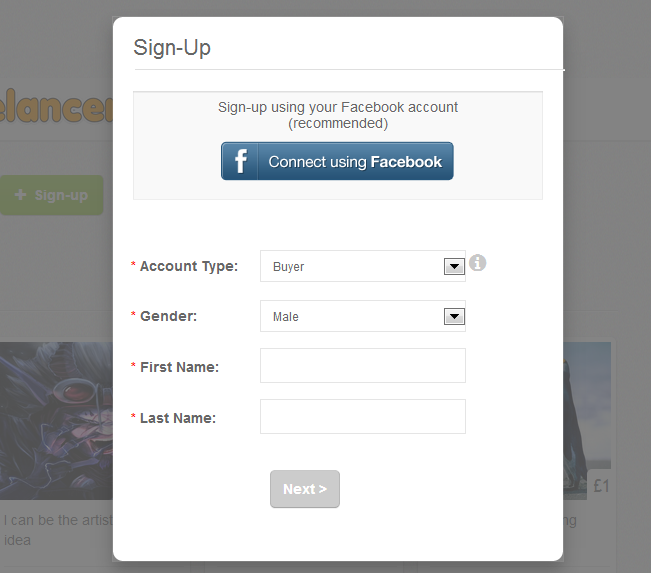Click Connect using Facebook button
651x573 pixels.
tap(337, 162)
